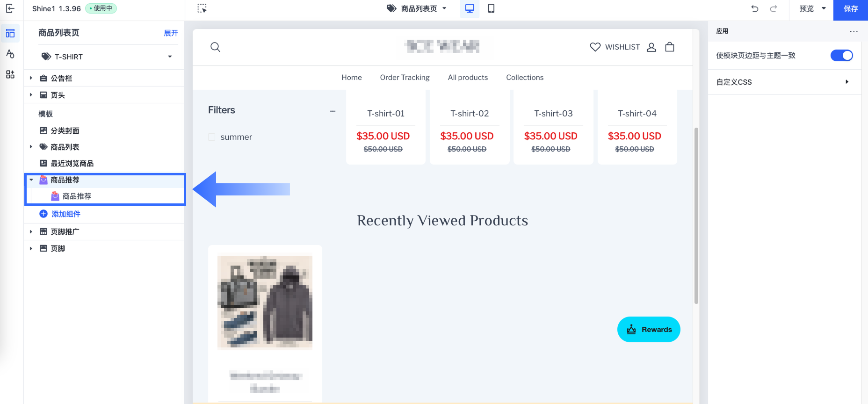Click the Rewards floating button
The image size is (868, 404).
649,330
